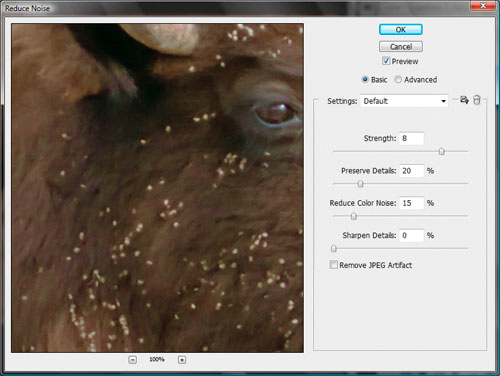Click the bison preview image
500x376 pixels.
coord(157,188)
